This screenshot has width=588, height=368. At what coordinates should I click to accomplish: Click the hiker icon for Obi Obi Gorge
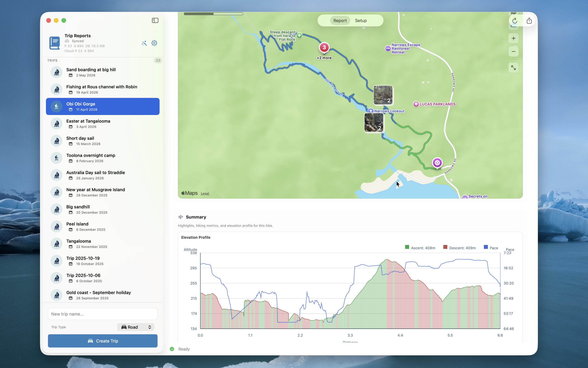(x=56, y=106)
